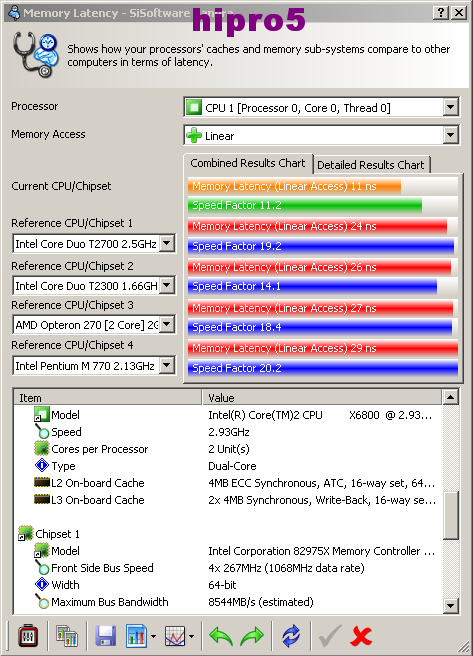Click the red options/settings toolbar icon
Screen dimensions: 473x656
click(28, 636)
